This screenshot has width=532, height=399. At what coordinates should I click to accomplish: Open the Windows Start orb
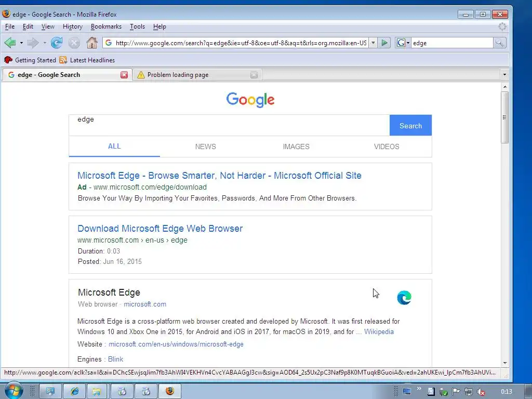[13, 391]
